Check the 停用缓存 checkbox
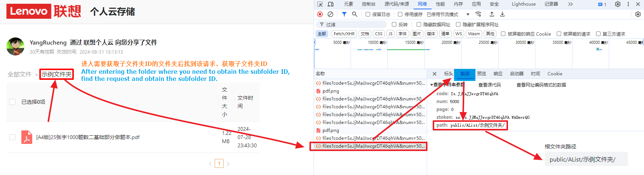The image size is (644, 175). pos(400,14)
